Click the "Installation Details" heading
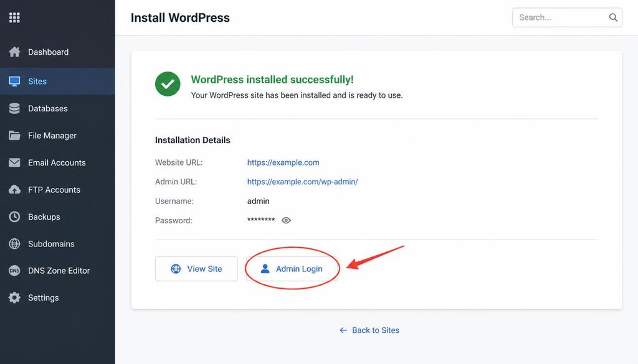Viewport: 638px width, 364px height. [x=193, y=140]
